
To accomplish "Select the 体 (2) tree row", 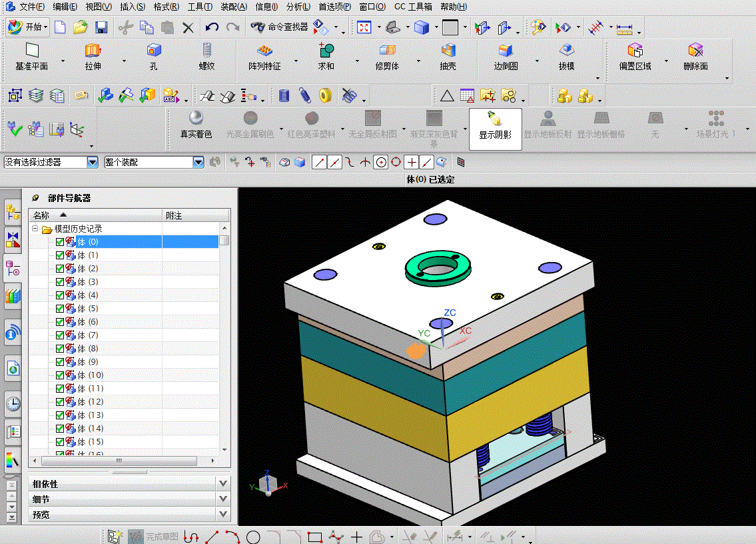I will 125,269.
